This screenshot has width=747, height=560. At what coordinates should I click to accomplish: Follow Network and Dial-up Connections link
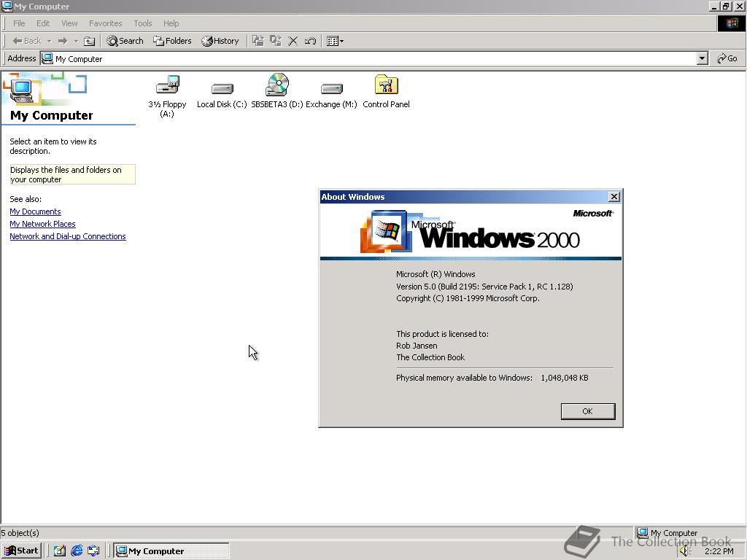(68, 236)
